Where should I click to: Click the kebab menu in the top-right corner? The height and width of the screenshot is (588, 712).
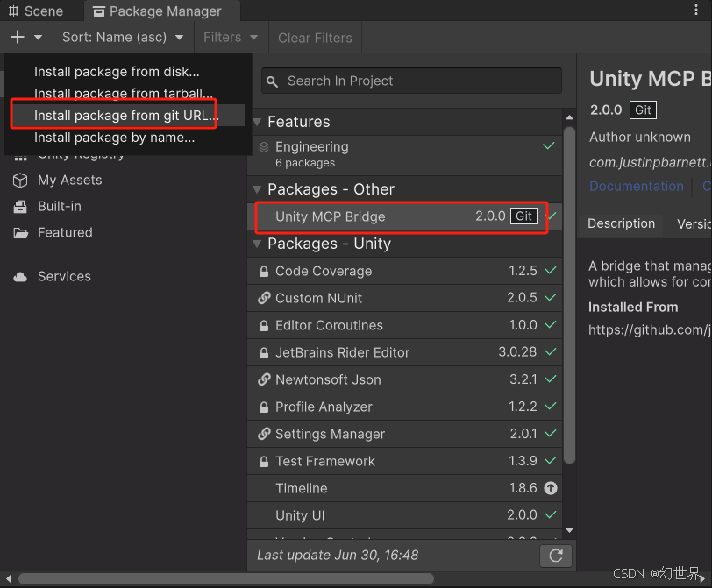697,9
